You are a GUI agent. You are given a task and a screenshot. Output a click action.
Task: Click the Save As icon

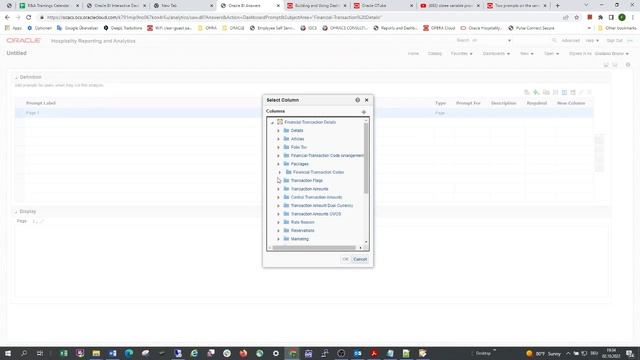pyautogui.click(x=615, y=65)
